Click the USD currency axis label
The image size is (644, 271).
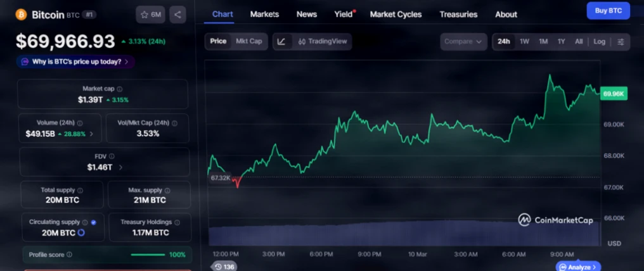(614, 244)
